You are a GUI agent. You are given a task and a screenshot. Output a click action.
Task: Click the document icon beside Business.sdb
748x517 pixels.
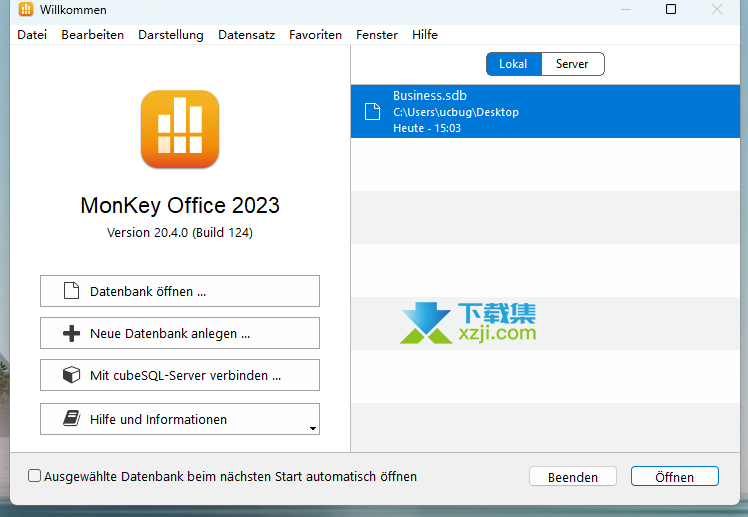pyautogui.click(x=373, y=112)
